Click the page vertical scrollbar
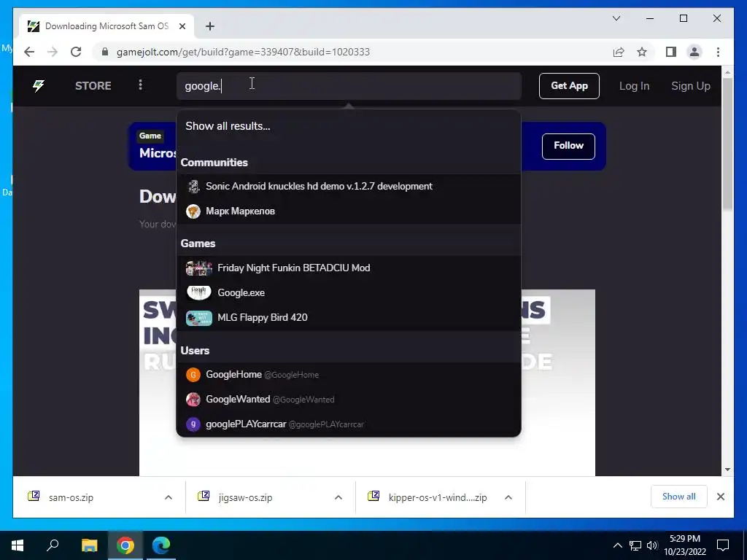Screen dimensions: 747x560 click(727, 143)
